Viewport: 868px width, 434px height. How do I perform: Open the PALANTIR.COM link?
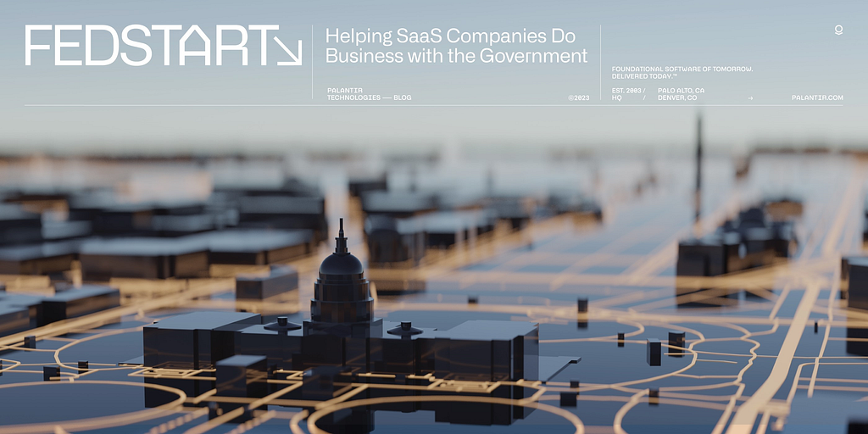point(817,98)
